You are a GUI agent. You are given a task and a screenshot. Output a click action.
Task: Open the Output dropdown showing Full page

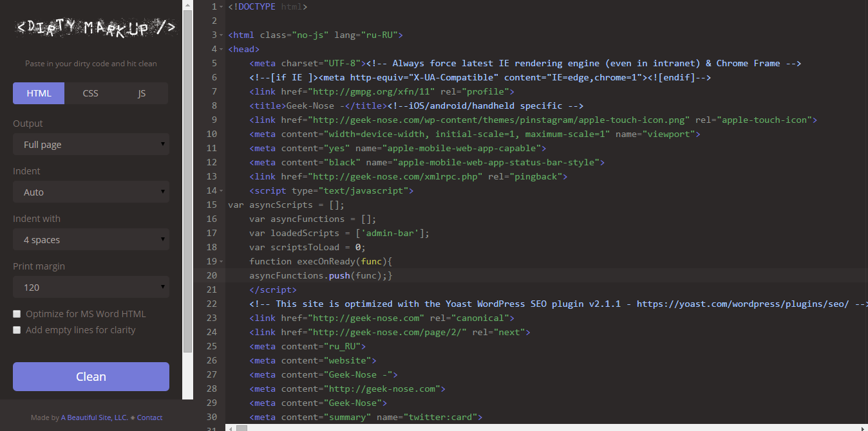(91, 145)
